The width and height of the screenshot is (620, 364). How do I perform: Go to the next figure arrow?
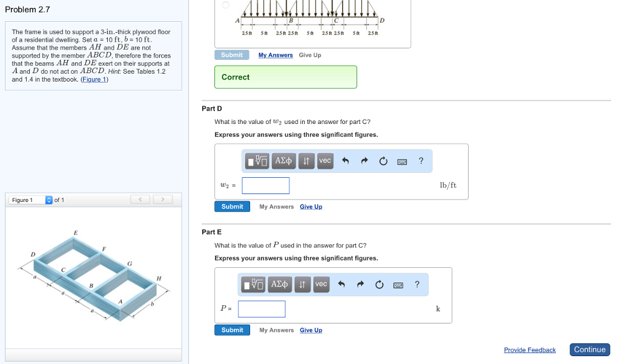[x=162, y=200]
